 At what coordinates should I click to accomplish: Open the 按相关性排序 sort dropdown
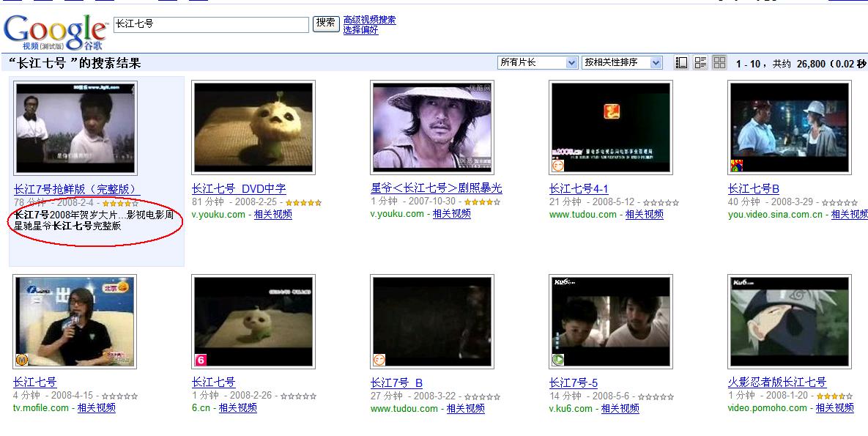pos(622,62)
